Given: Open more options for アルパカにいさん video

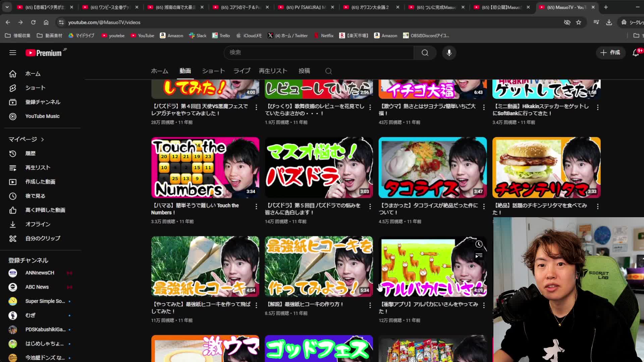Looking at the screenshot, I should 484,305.
